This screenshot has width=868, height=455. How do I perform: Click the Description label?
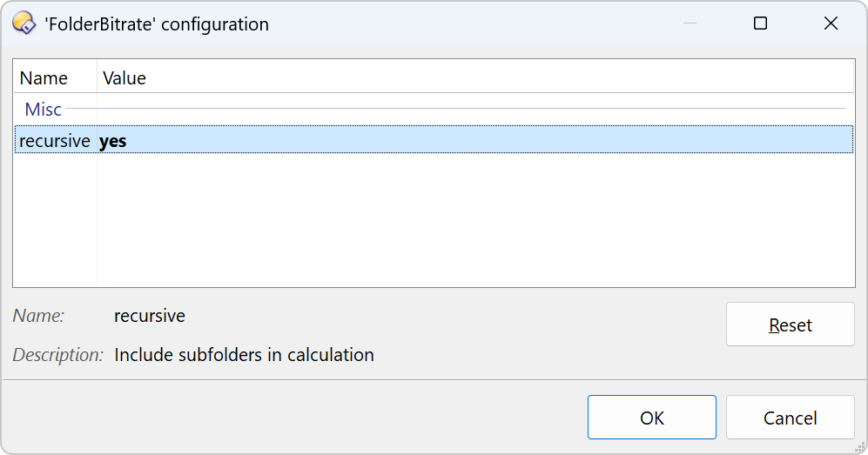pyautogui.click(x=58, y=354)
